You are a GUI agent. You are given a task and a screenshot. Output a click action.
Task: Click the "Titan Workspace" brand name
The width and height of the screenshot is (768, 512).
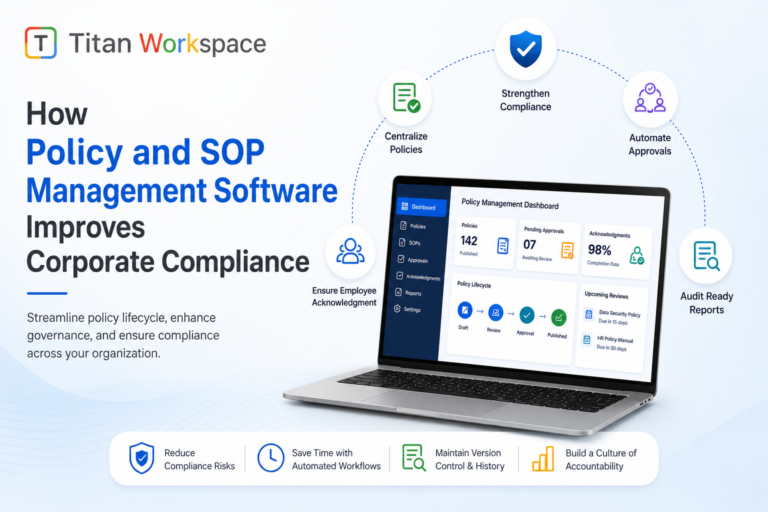[168, 43]
